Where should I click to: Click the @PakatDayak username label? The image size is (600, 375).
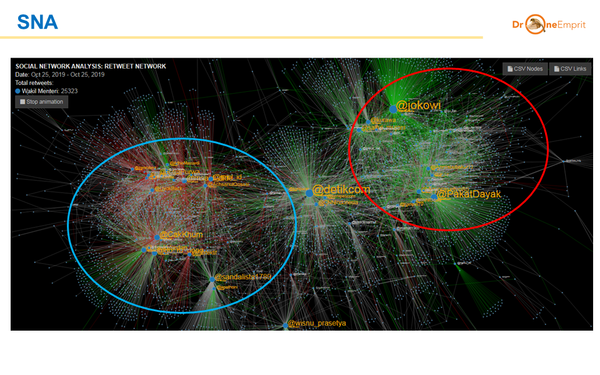pos(469,194)
